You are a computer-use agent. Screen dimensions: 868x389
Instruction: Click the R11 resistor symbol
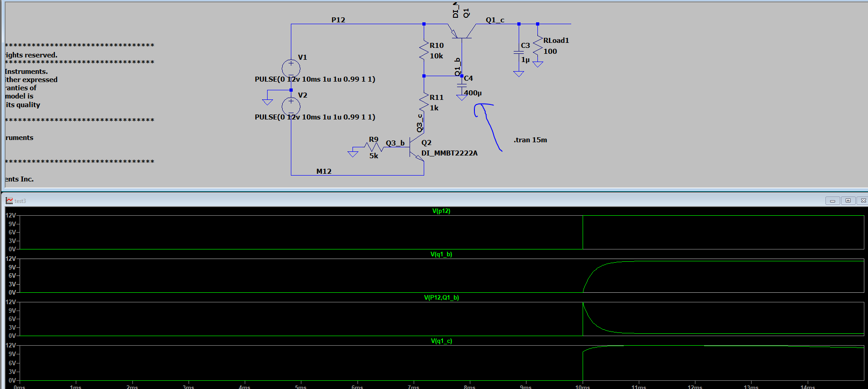tap(424, 102)
